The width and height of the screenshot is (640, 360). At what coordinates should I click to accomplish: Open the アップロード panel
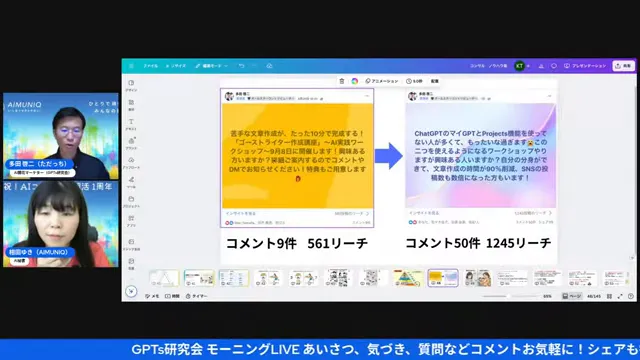pyautogui.click(x=131, y=163)
